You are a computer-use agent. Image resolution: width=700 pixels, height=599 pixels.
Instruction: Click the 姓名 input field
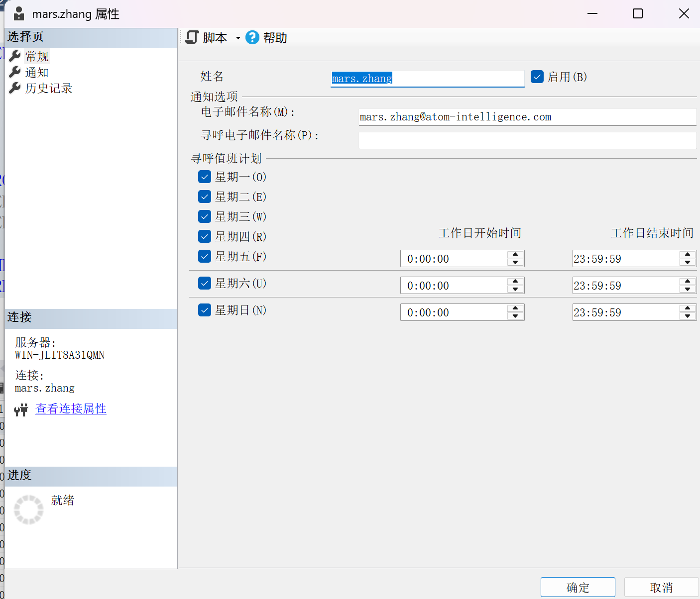428,78
